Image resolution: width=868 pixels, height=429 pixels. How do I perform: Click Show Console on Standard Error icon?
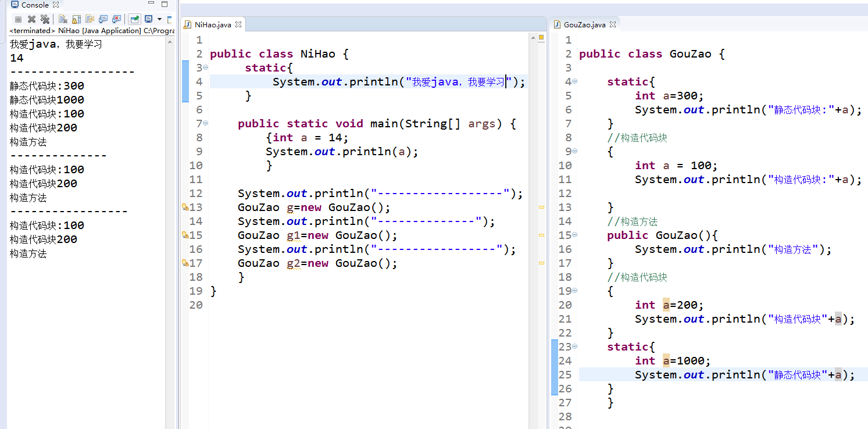116,19
